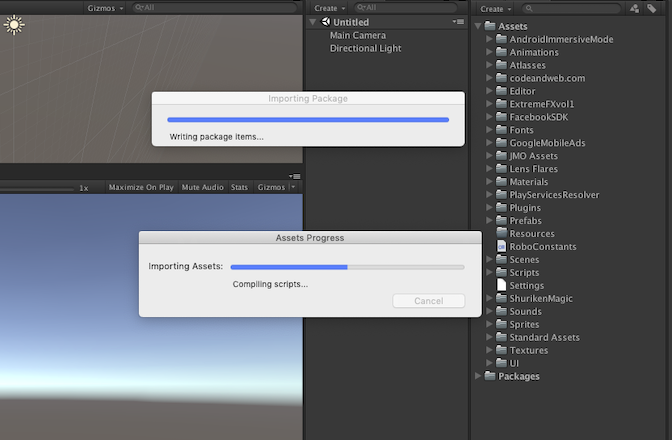Open Game view Gizmos dropdown arrow
This screenshot has width=672, height=440.
[293, 187]
